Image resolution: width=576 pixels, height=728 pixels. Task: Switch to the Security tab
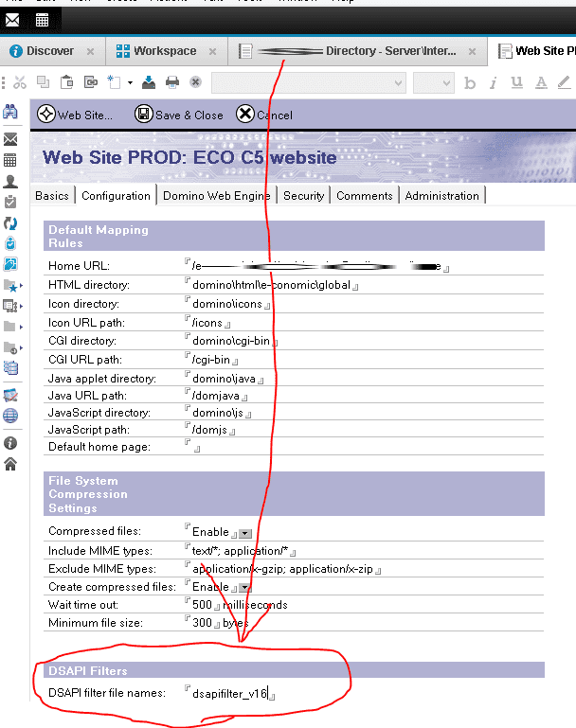pos(303,196)
